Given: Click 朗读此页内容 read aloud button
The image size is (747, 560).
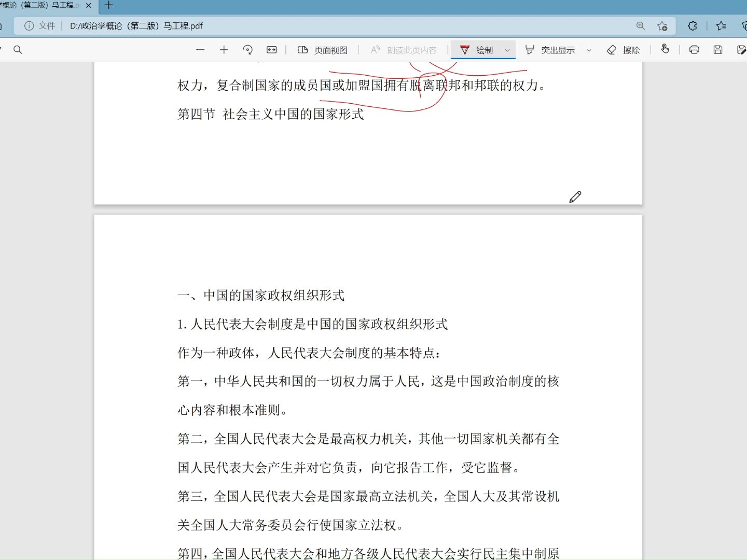Looking at the screenshot, I should [404, 50].
